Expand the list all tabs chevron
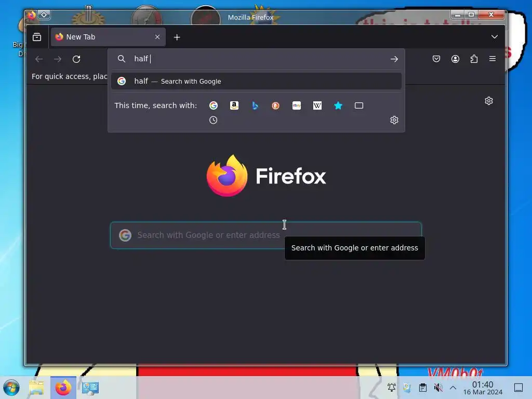 495,37
